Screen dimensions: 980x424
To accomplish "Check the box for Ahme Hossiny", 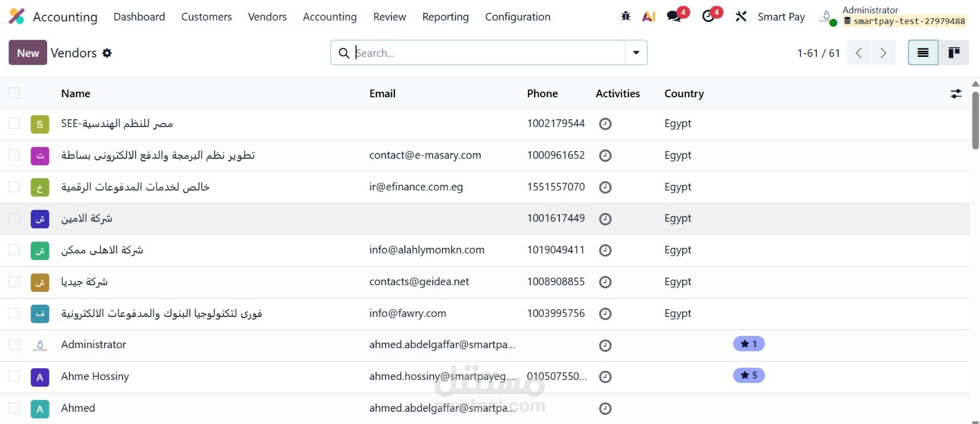I will tap(14, 376).
